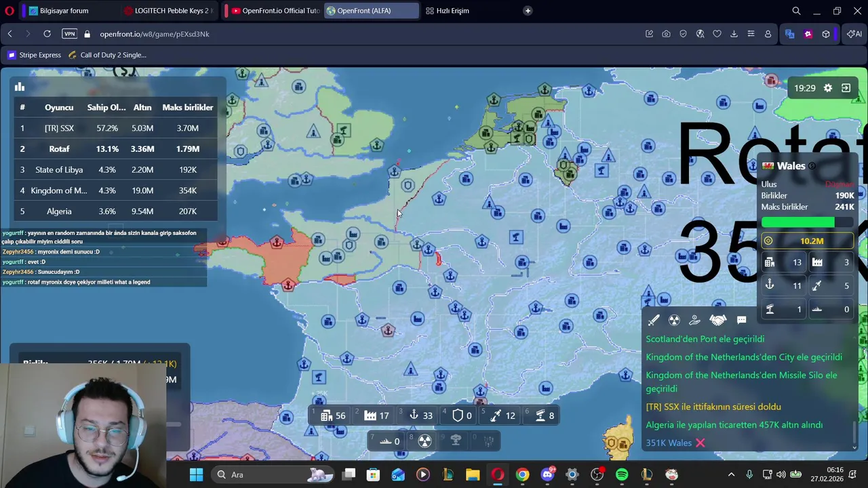The width and height of the screenshot is (868, 488).
Task: Open Discord from taskbar
Action: click(x=547, y=474)
